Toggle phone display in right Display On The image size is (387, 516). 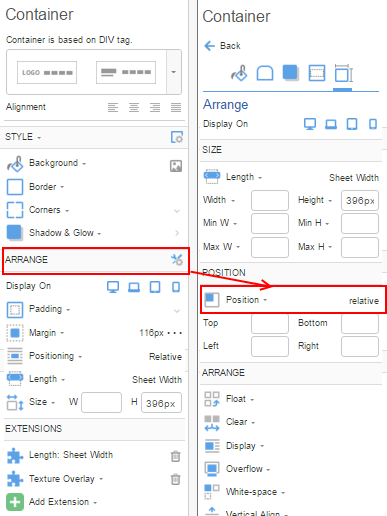373,124
